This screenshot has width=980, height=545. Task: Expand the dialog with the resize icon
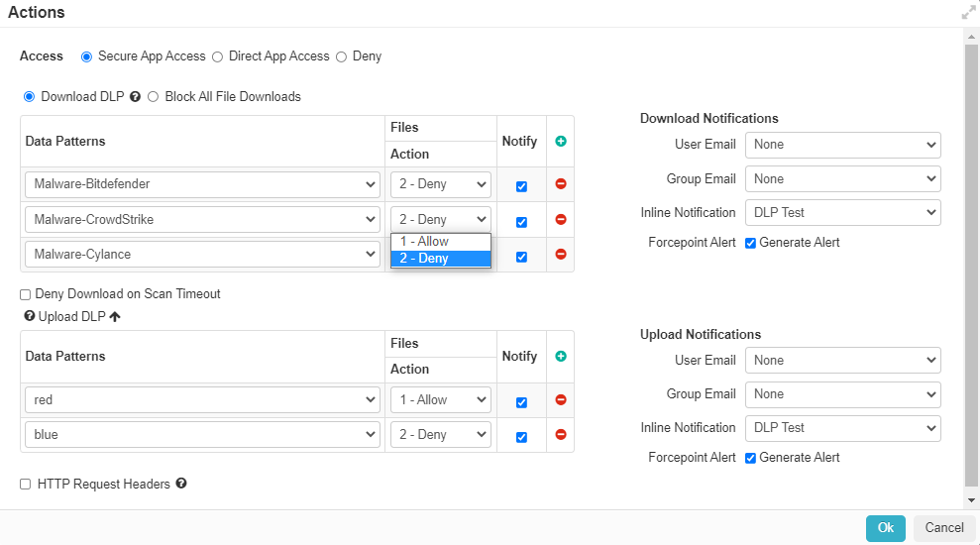[x=968, y=13]
